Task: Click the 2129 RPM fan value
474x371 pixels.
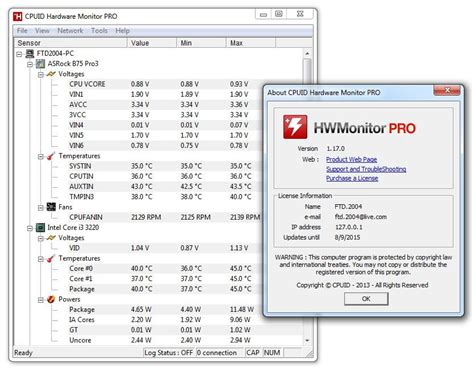Action: pyautogui.click(x=146, y=217)
